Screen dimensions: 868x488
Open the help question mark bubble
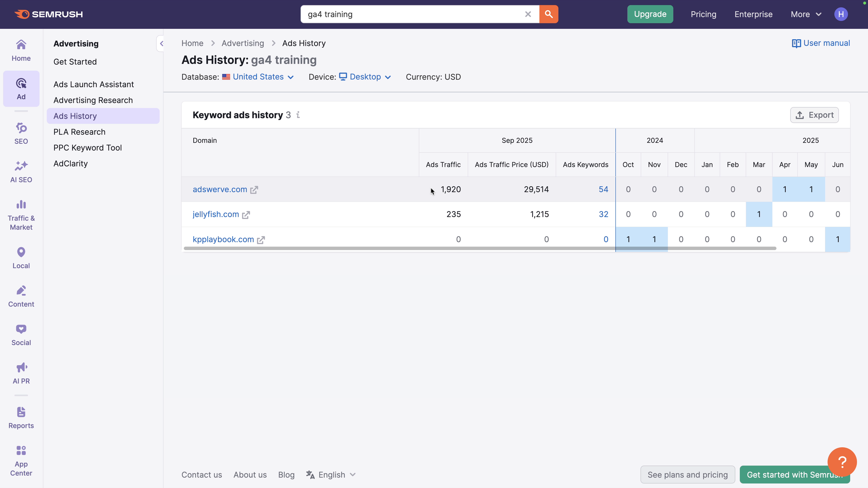(x=842, y=462)
